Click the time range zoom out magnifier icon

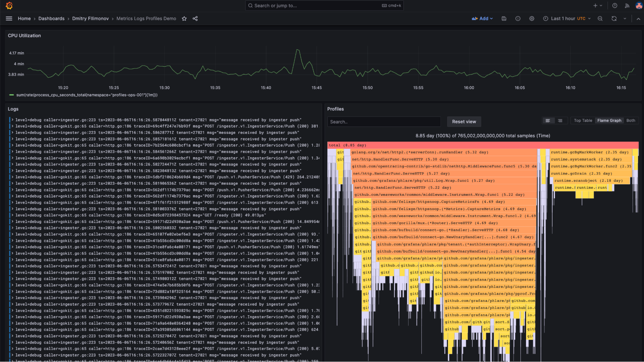(600, 18)
